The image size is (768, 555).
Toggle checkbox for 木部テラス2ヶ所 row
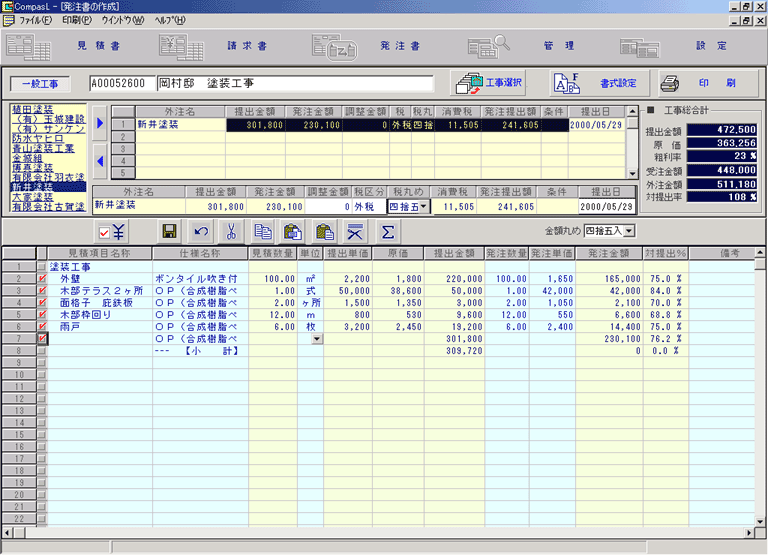click(x=42, y=290)
